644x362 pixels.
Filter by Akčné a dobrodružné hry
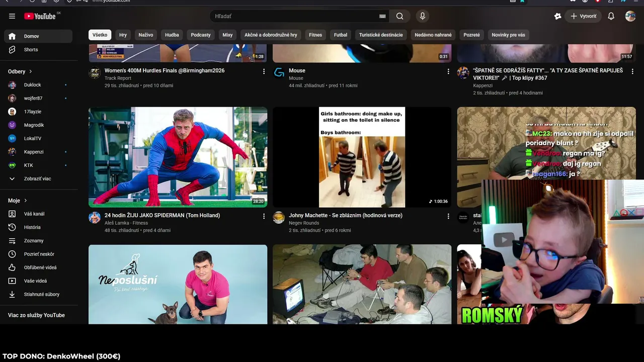271,35
